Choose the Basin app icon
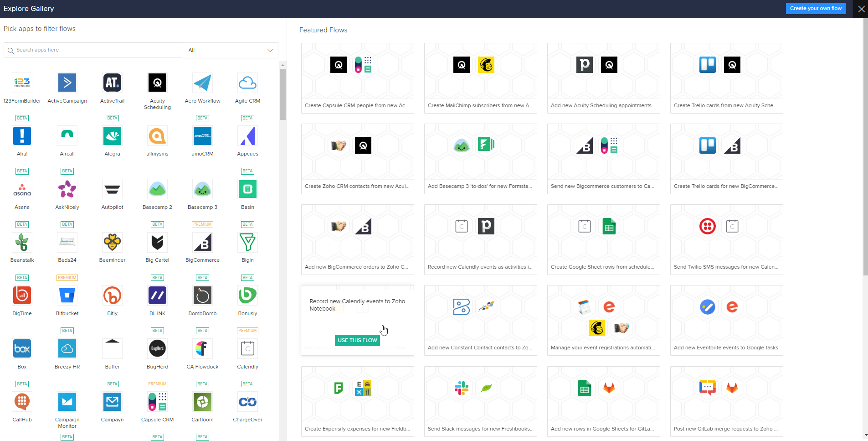 coord(247,189)
